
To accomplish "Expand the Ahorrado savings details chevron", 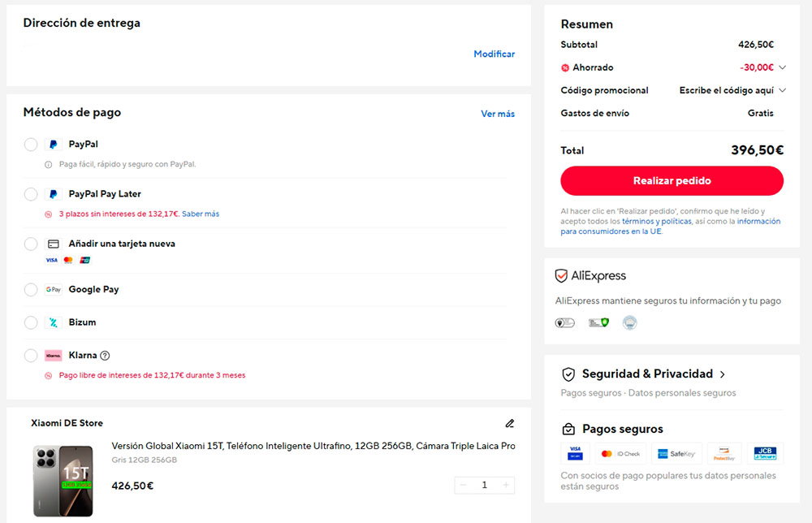I will pyautogui.click(x=783, y=68).
